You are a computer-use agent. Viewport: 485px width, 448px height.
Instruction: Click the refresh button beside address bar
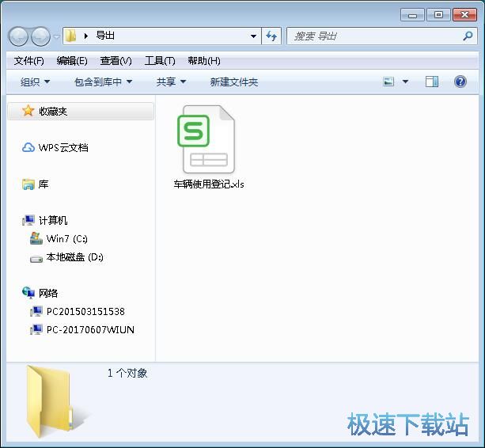coord(271,36)
